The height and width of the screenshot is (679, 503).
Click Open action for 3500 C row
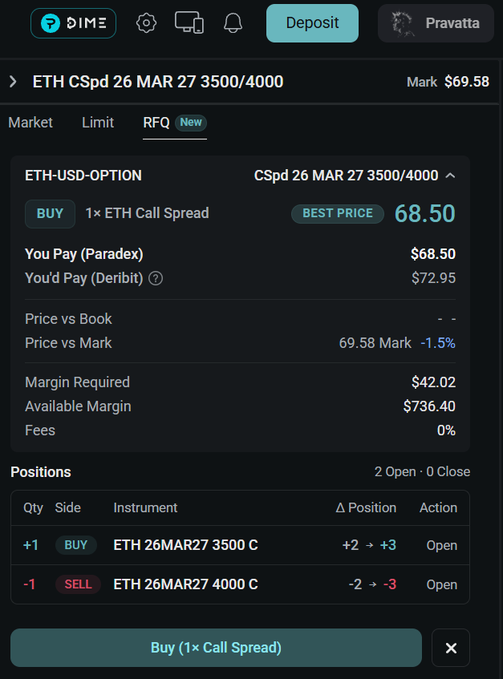(x=442, y=545)
